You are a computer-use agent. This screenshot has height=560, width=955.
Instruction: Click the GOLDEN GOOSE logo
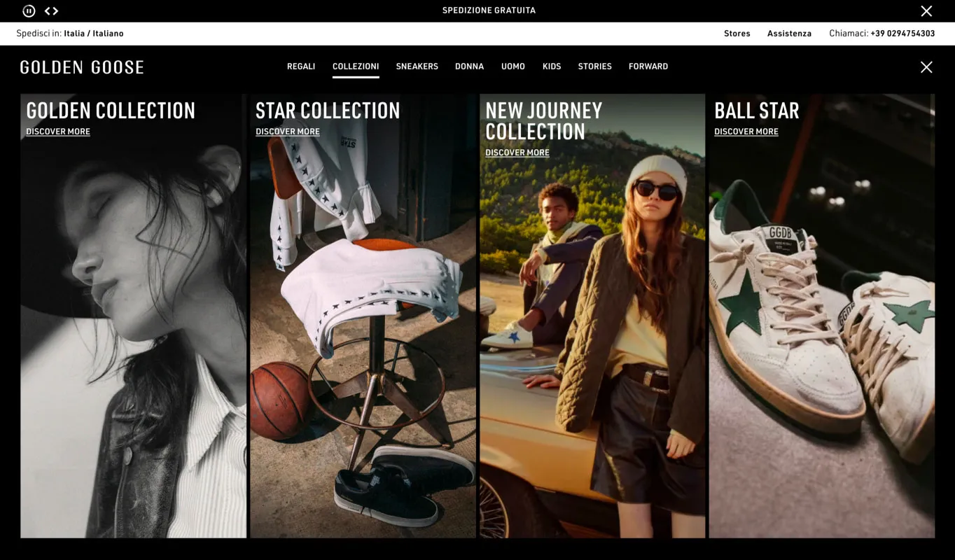(82, 66)
